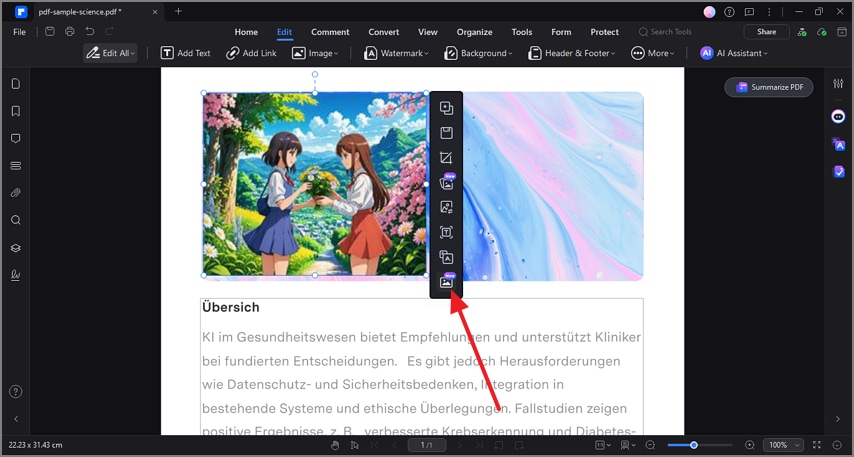Open the properties sliders panel icon
854x457 pixels.
click(x=838, y=83)
